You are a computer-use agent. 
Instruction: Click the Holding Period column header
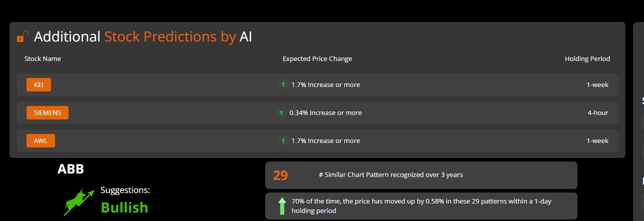587,59
